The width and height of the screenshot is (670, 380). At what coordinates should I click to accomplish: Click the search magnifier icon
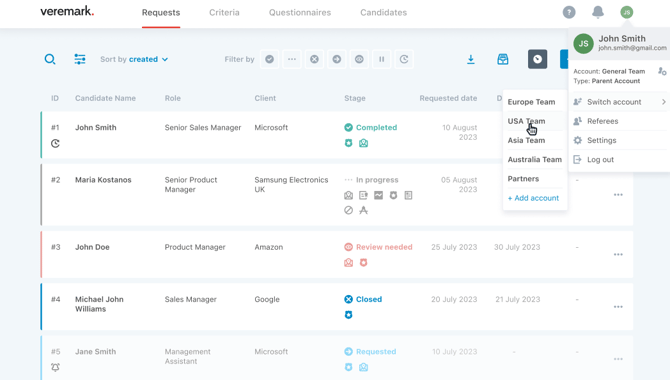coord(50,59)
